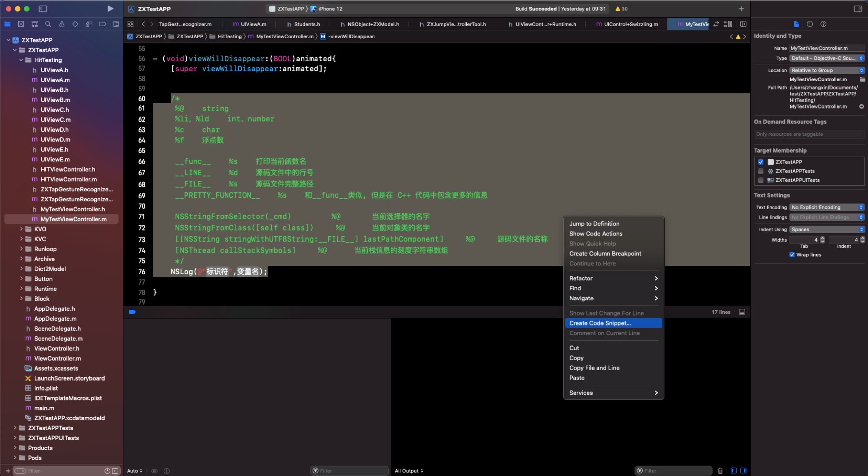
Task: Select Jump to Definition menu entry
Action: coord(594,224)
